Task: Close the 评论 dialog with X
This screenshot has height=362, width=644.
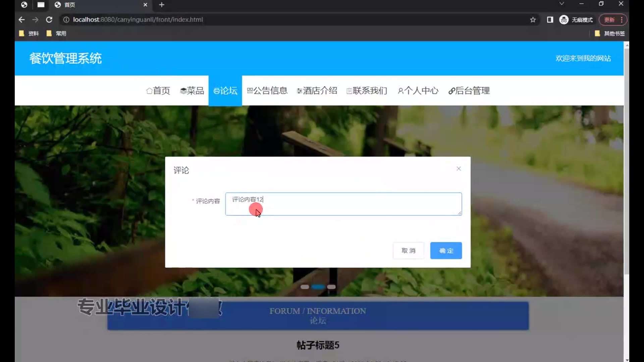Action: [459, 169]
